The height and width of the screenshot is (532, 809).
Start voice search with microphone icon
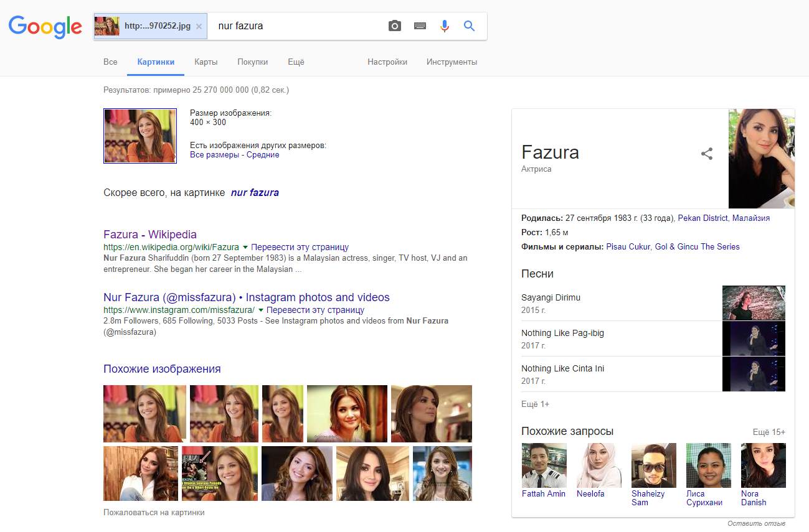(x=444, y=26)
